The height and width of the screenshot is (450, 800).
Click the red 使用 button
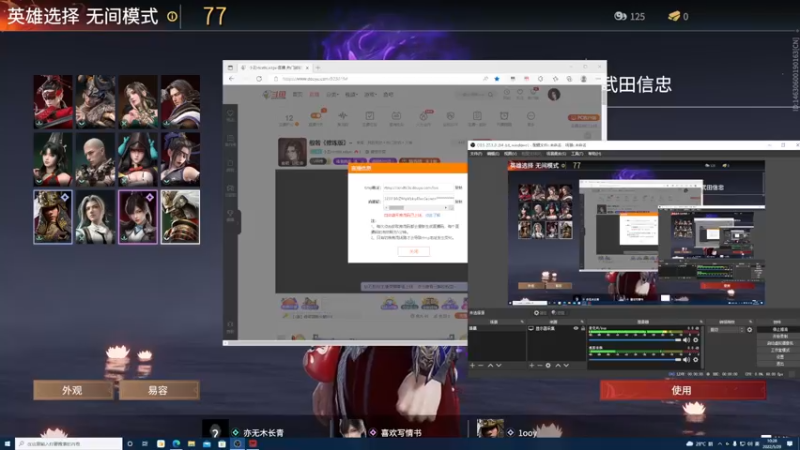(682, 390)
